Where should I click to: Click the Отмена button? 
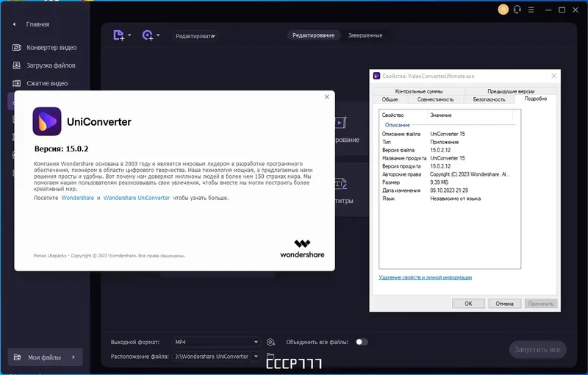tap(504, 304)
